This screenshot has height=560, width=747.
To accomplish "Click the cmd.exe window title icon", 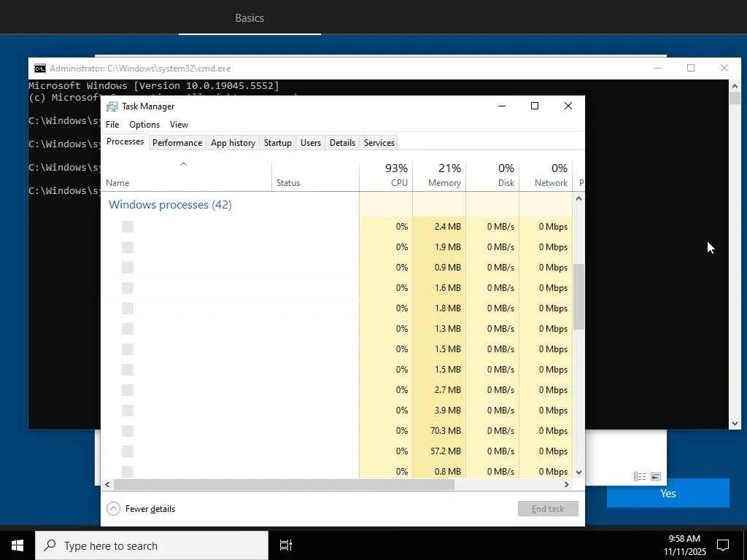I will coord(40,68).
